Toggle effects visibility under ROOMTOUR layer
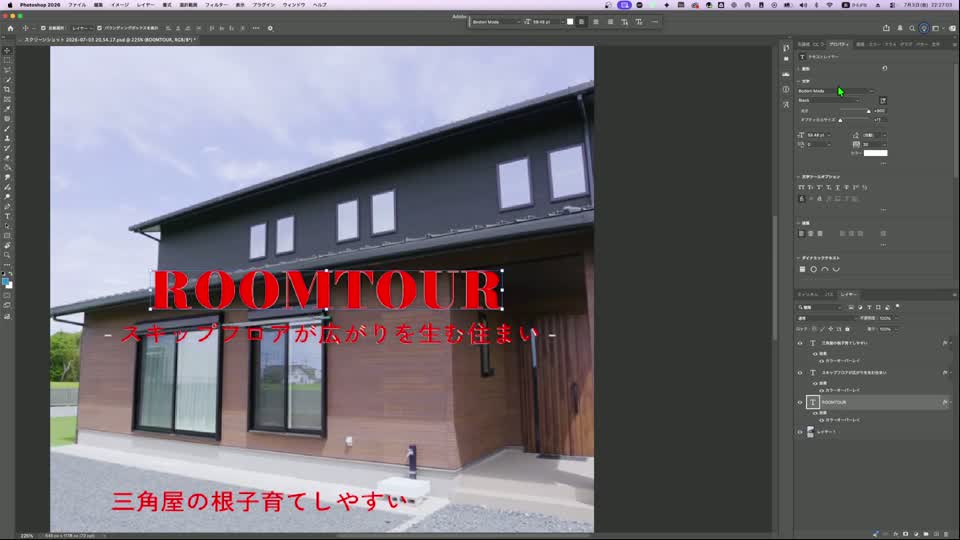Viewport: 960px width, 540px height. tap(815, 413)
